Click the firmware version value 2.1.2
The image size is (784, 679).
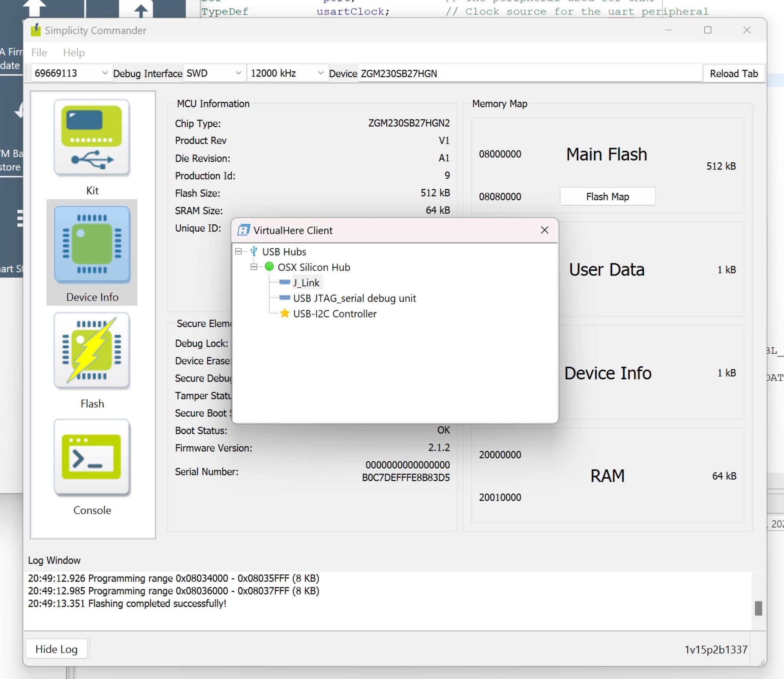tap(439, 447)
